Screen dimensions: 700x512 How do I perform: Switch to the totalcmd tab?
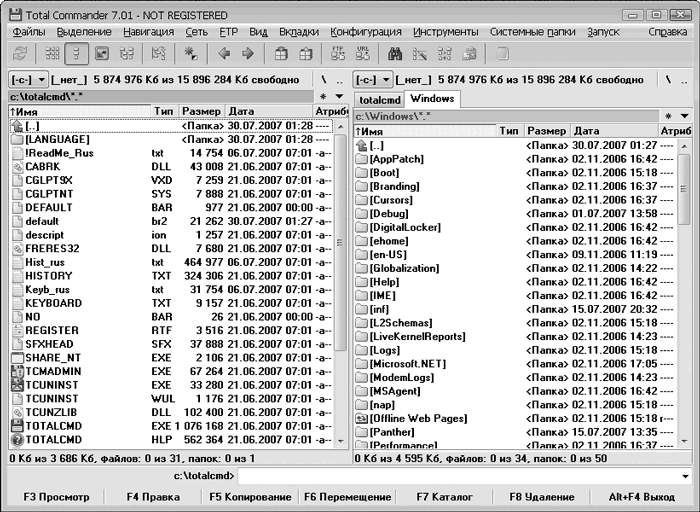click(379, 100)
